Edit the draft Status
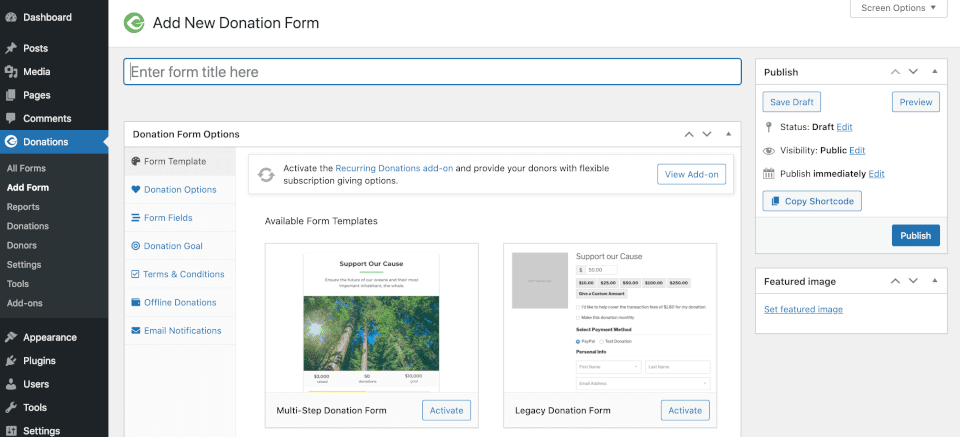The height and width of the screenshot is (437, 960). point(844,127)
